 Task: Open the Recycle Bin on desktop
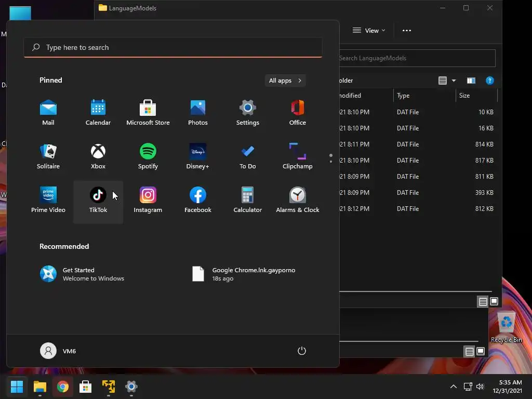506,327
